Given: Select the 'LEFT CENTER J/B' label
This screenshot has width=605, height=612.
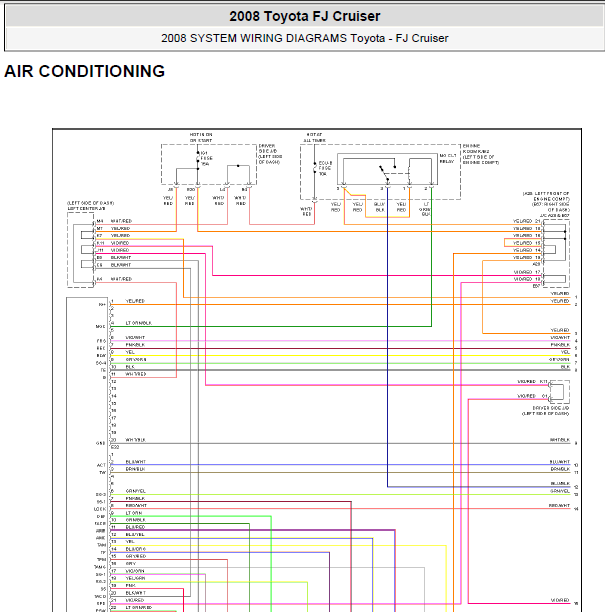Looking at the screenshot, I should click(x=86, y=208).
